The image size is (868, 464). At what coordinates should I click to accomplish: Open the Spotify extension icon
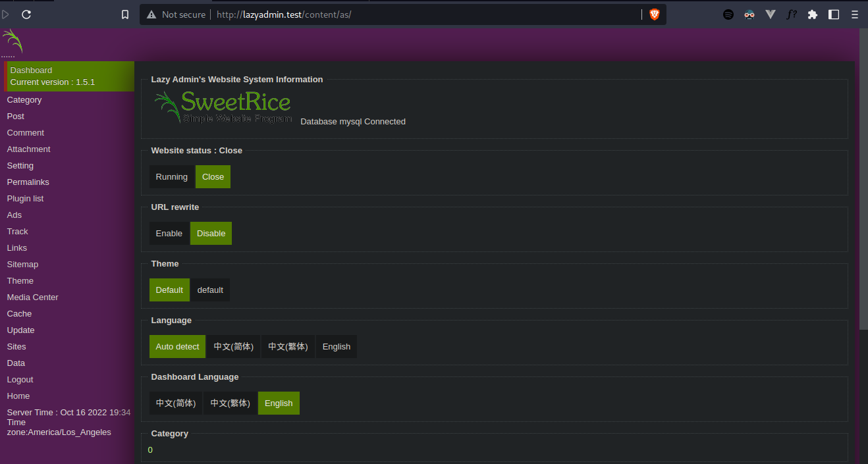point(728,14)
